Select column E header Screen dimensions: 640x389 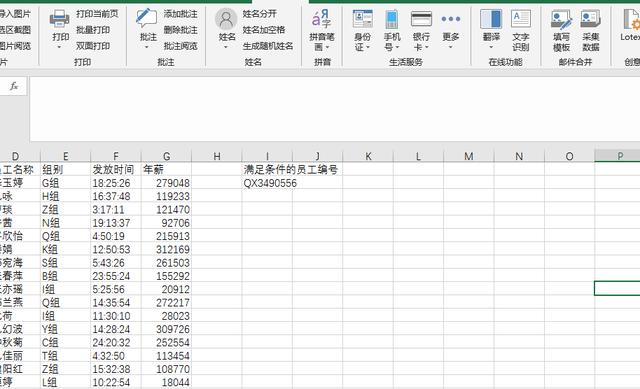(65, 156)
